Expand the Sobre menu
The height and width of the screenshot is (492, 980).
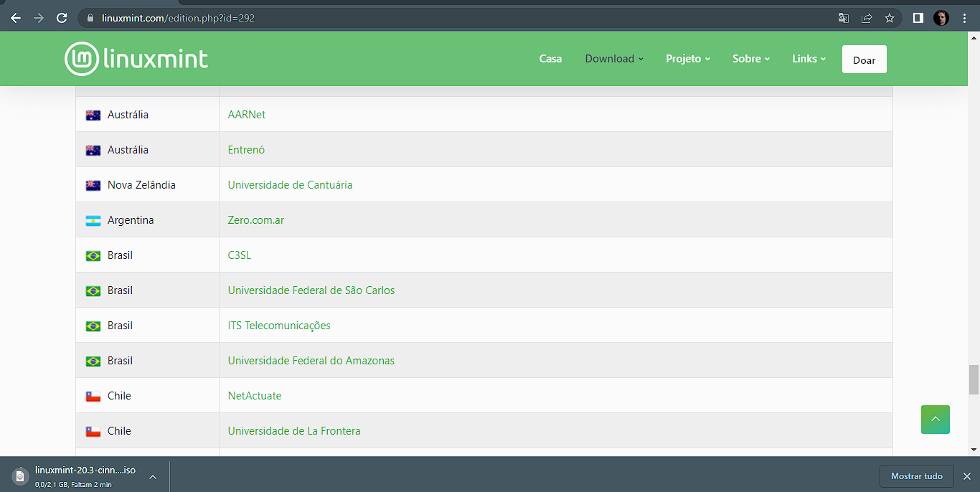click(x=751, y=59)
